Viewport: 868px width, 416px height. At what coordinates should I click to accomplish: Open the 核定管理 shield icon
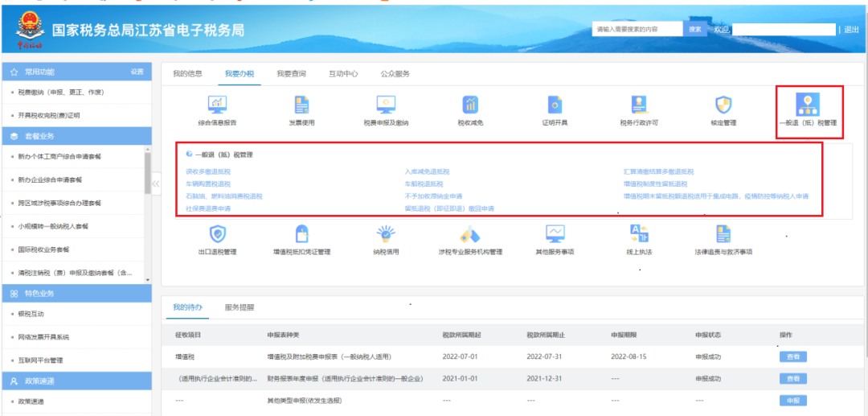(x=723, y=105)
